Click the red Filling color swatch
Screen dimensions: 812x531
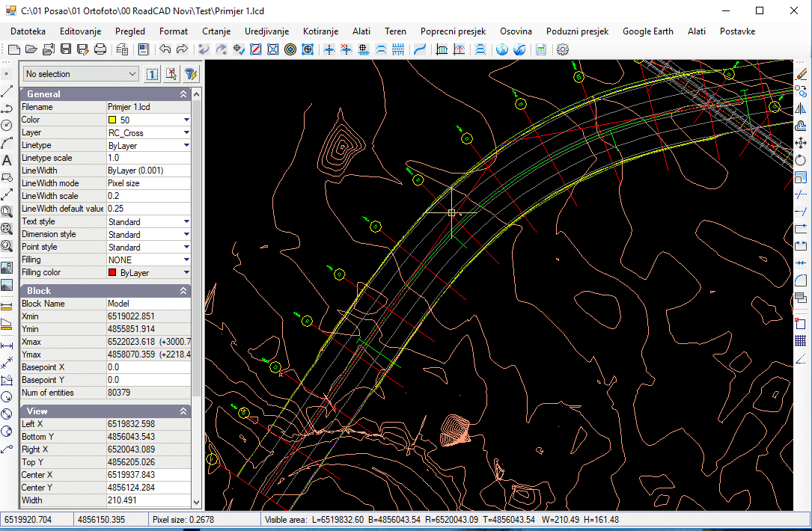tap(112, 273)
